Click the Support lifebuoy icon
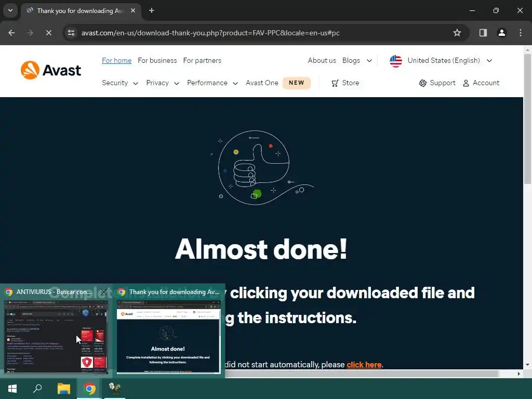 (x=423, y=83)
